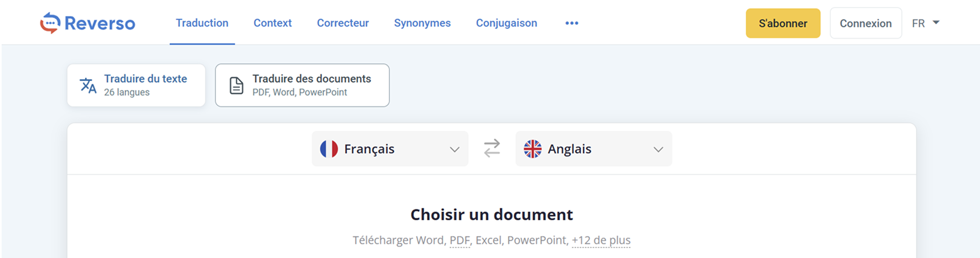The width and height of the screenshot is (980, 258).
Task: Open the Traduction tab
Action: coord(202,23)
